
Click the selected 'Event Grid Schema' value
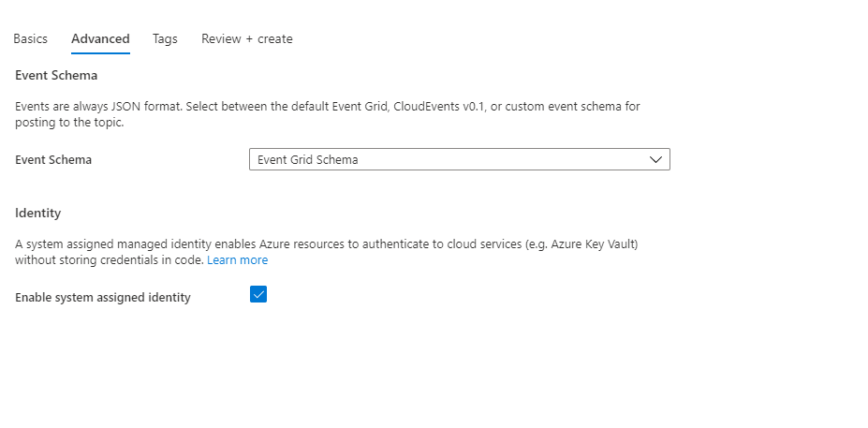[308, 160]
